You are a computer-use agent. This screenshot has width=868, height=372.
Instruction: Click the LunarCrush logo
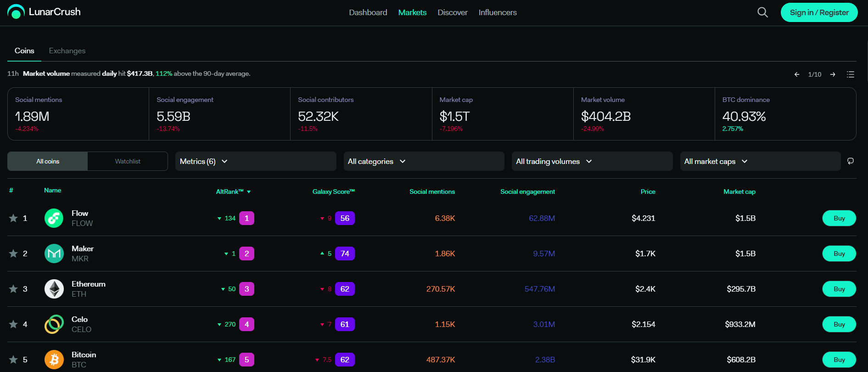[x=44, y=12]
